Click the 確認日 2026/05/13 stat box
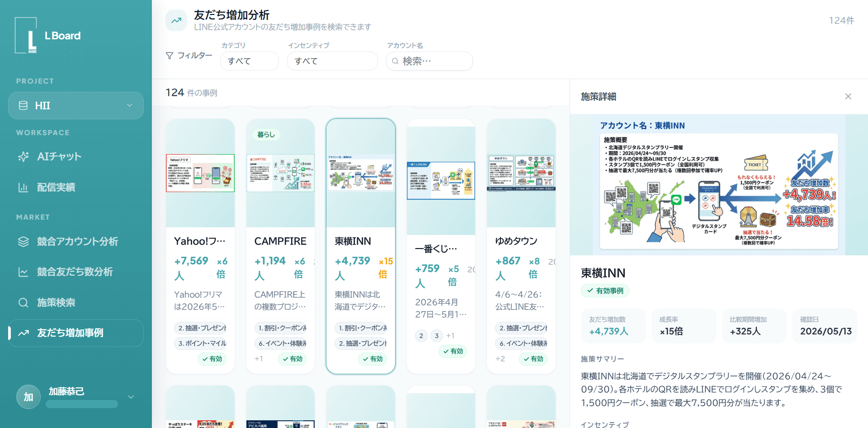This screenshot has width=868, height=428. (825, 326)
